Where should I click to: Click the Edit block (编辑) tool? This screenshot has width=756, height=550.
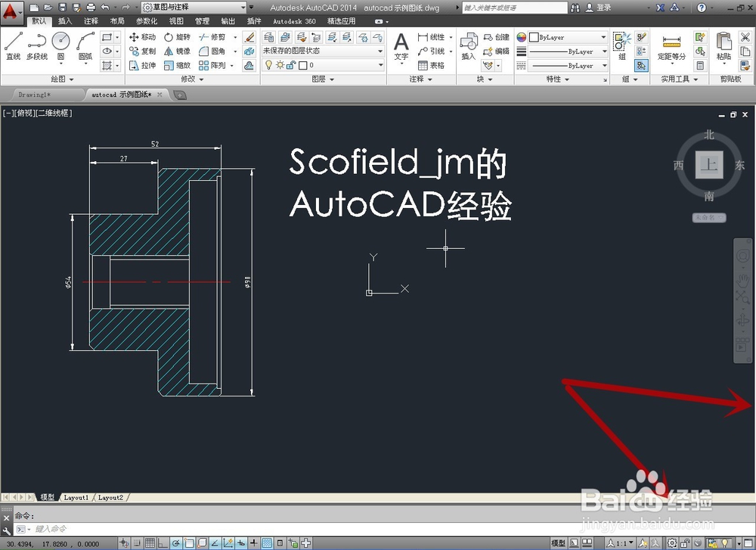point(496,51)
